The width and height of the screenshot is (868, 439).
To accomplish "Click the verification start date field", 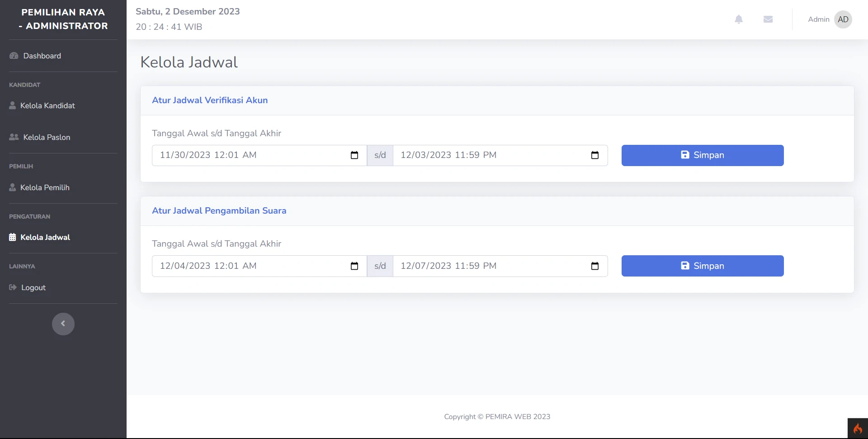I will 249,155.
